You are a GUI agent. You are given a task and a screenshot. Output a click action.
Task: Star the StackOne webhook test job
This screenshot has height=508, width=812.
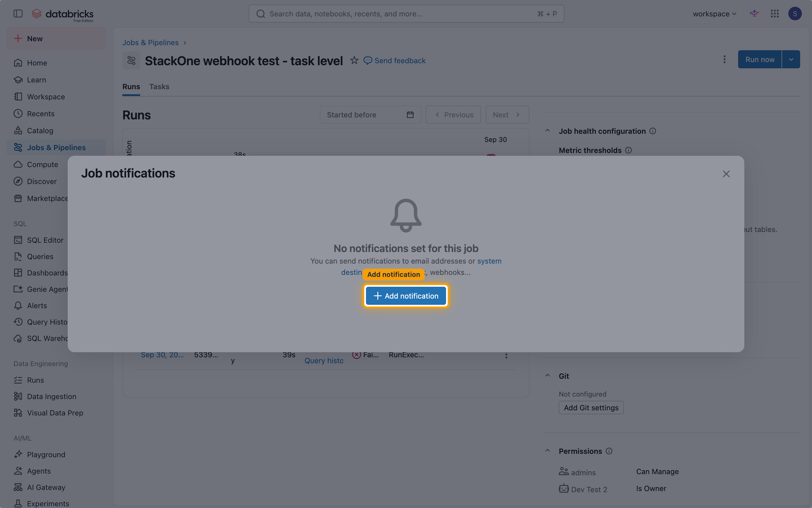coord(354,60)
